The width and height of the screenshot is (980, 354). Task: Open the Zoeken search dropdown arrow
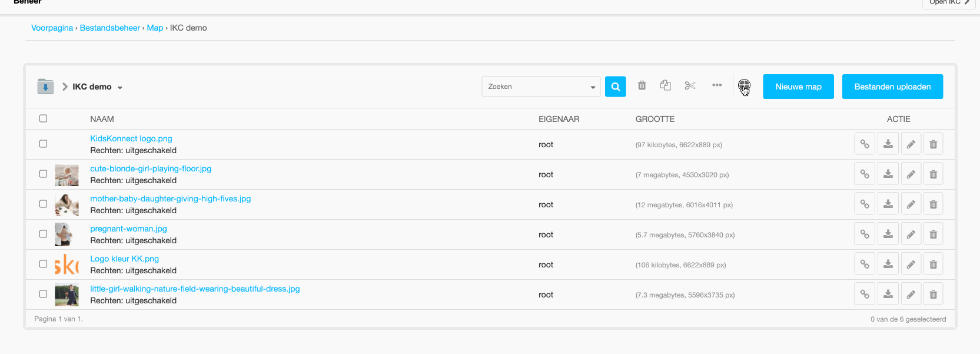[592, 87]
